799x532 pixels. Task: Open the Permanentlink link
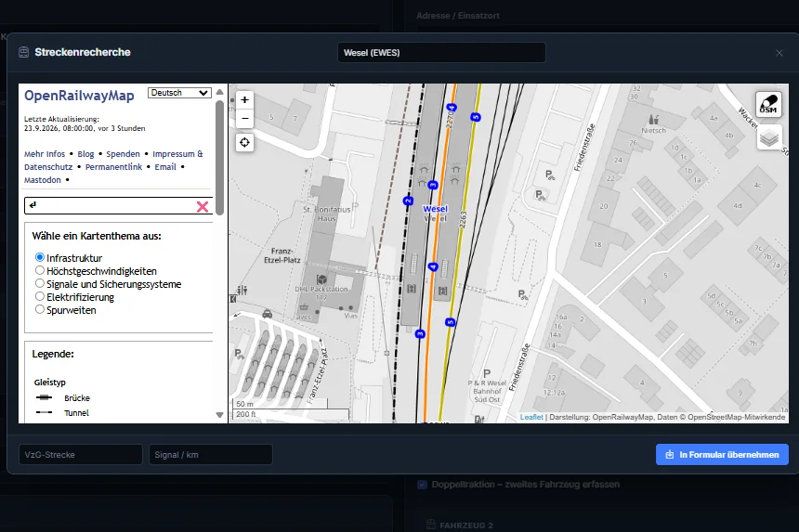coord(113,167)
